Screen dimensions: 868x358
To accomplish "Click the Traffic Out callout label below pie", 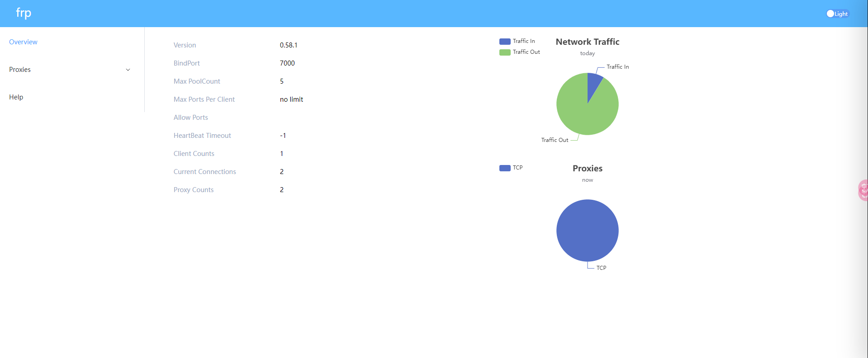I will coord(555,140).
